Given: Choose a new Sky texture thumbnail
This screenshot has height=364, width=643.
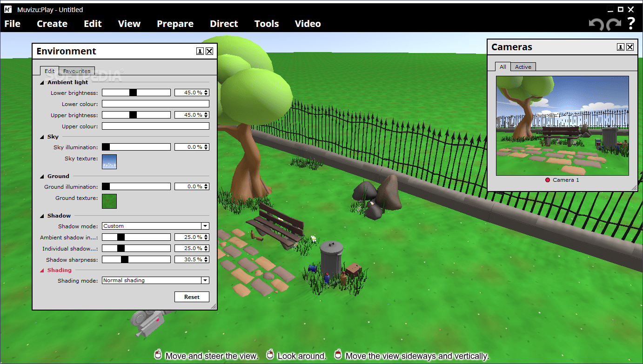Looking at the screenshot, I should (109, 162).
